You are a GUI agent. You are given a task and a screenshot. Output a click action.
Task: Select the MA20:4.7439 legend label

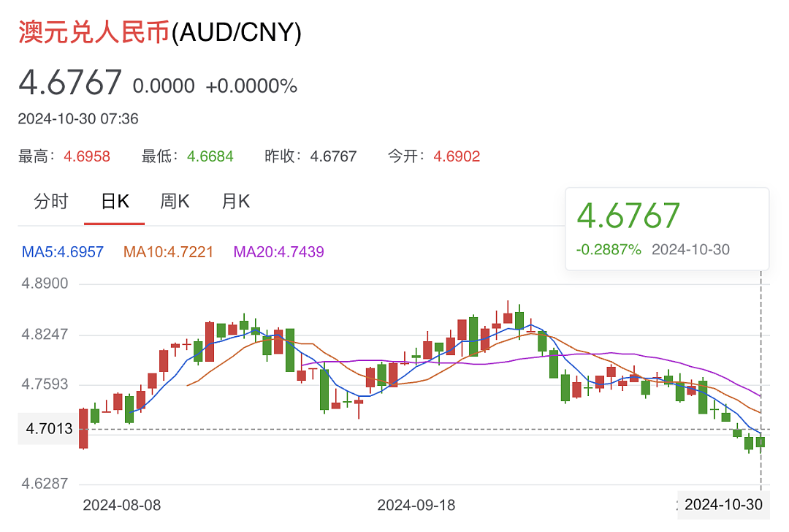click(278, 252)
